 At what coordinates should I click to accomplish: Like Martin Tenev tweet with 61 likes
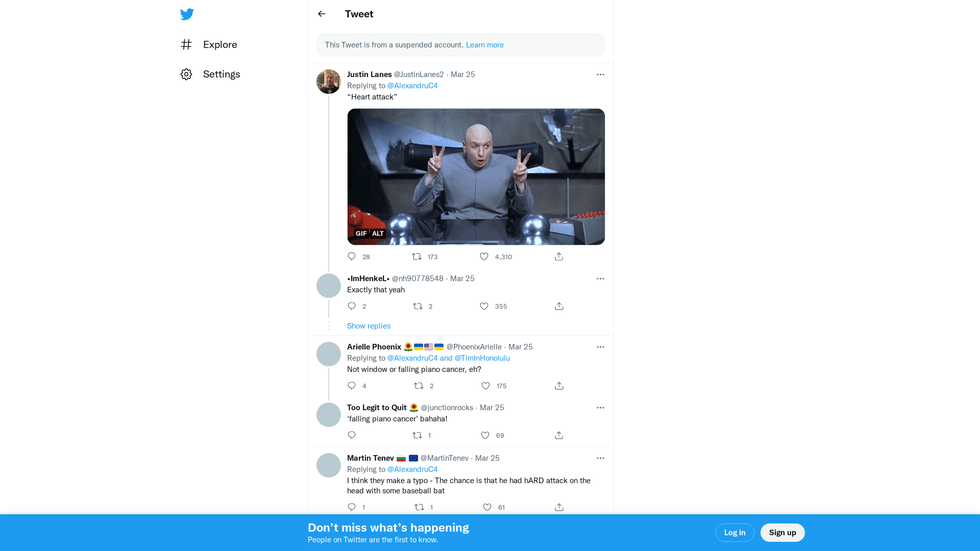[x=487, y=507]
